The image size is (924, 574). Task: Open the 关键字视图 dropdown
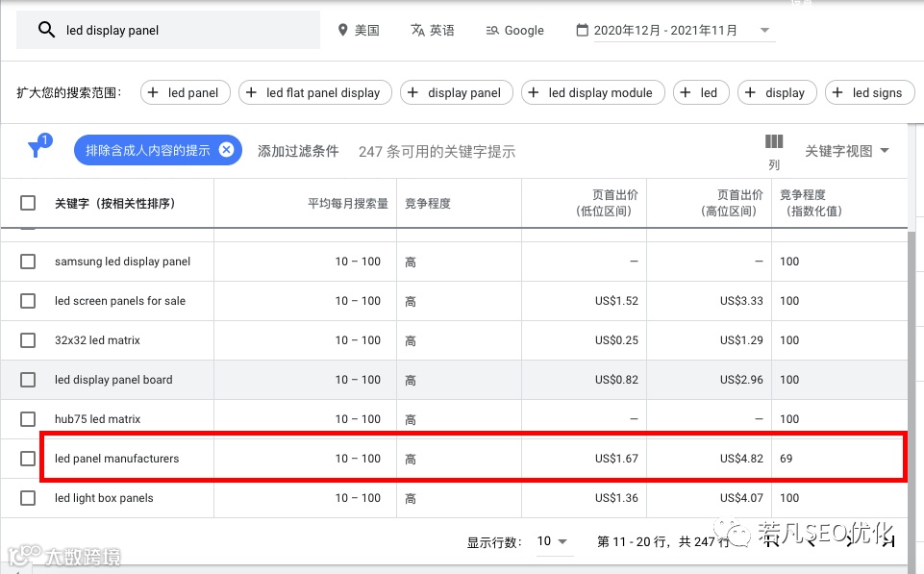[x=846, y=151]
